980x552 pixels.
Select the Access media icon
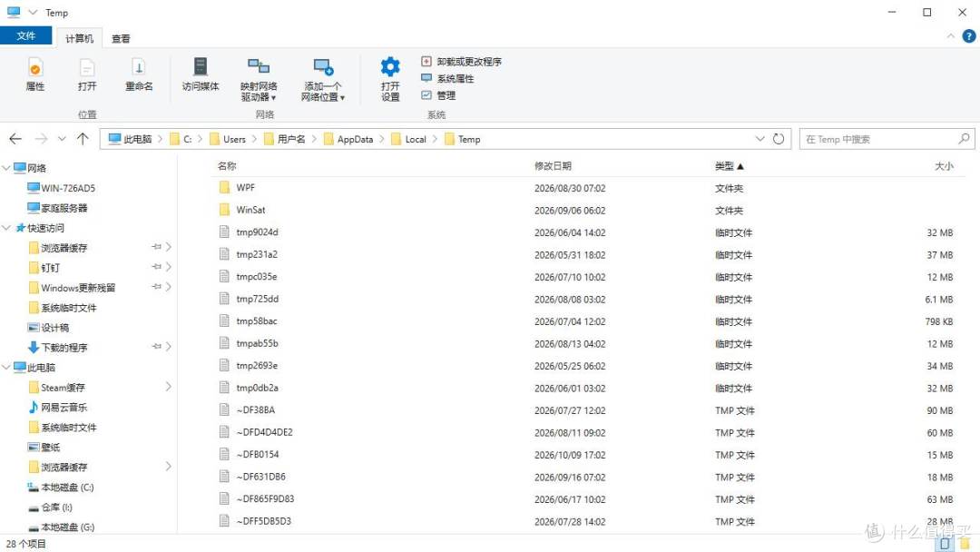[x=200, y=75]
